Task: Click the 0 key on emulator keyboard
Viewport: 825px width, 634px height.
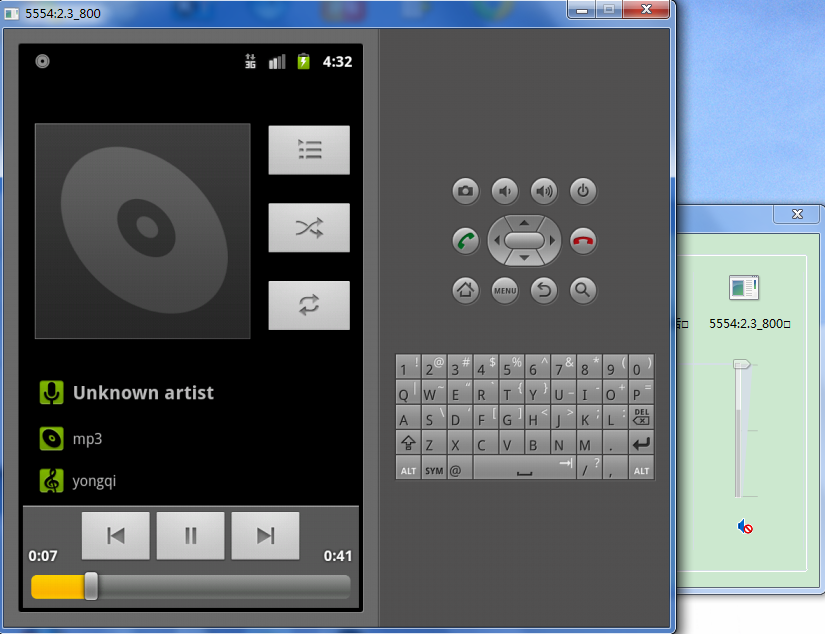Action: tap(641, 367)
